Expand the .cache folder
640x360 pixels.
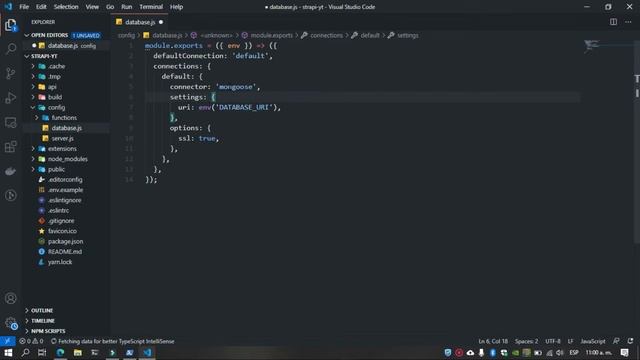(56, 66)
